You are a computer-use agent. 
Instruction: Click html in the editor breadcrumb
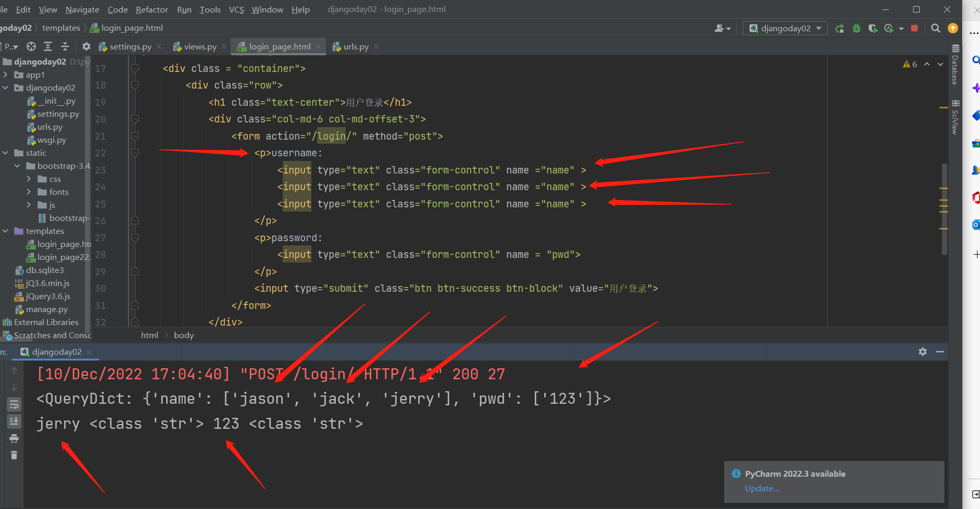[x=149, y=335]
